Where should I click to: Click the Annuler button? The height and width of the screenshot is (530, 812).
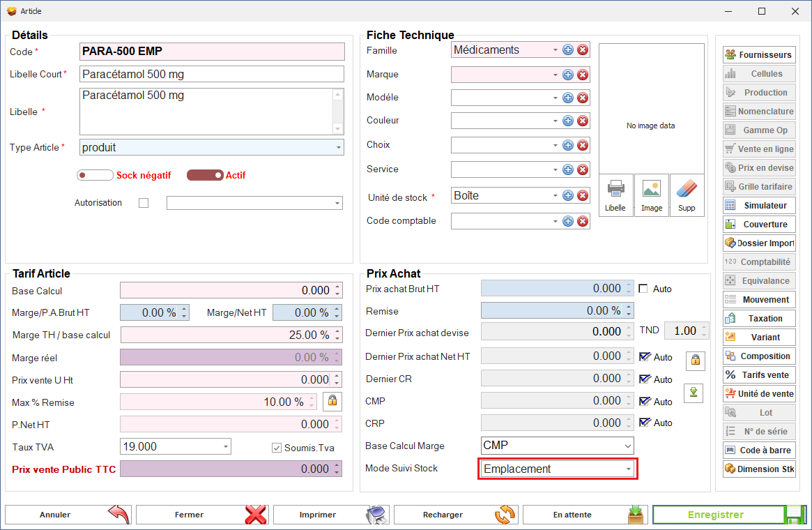68,515
